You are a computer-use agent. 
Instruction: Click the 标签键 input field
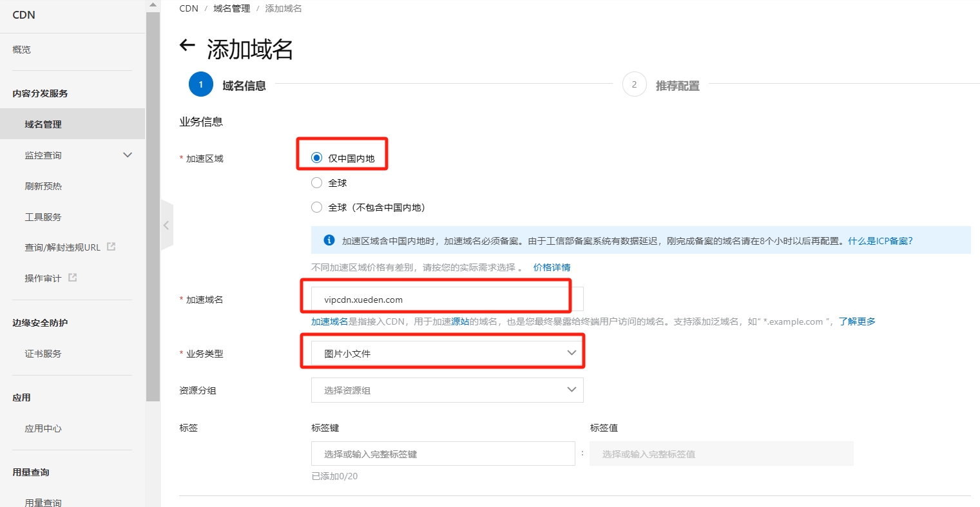pyautogui.click(x=443, y=454)
